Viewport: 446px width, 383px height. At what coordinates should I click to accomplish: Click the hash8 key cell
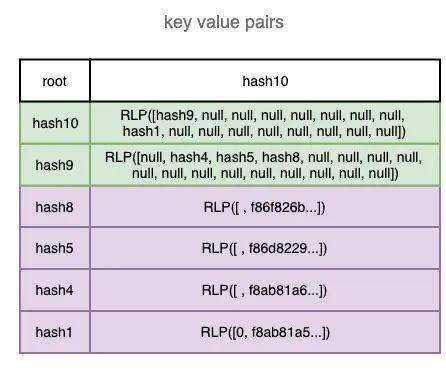(55, 207)
